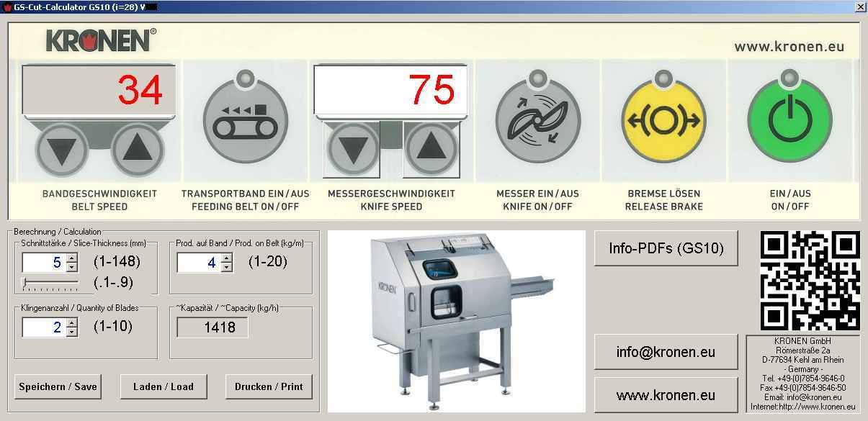Click the BREMSE LÖSEN RELEASE BRAKE label

(663, 200)
